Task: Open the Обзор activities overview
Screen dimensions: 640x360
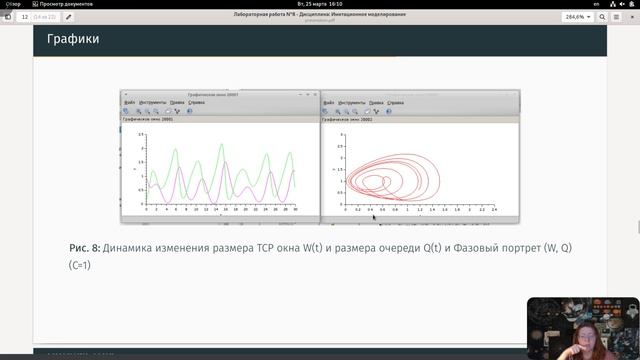Action: tap(13, 4)
